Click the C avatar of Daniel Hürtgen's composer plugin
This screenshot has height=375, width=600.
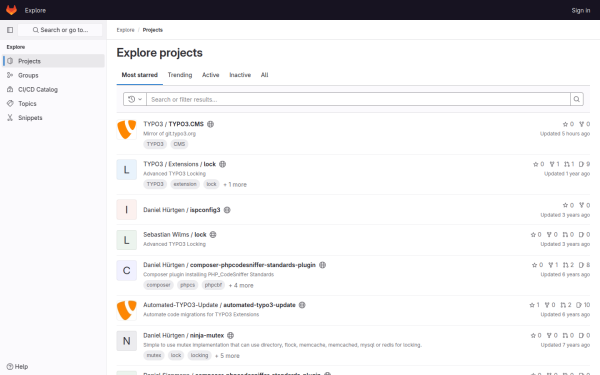pos(127,271)
